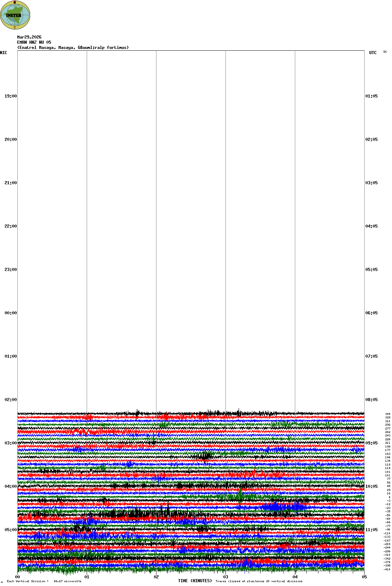Click the Enatrel Masaya station description text

(73, 48)
